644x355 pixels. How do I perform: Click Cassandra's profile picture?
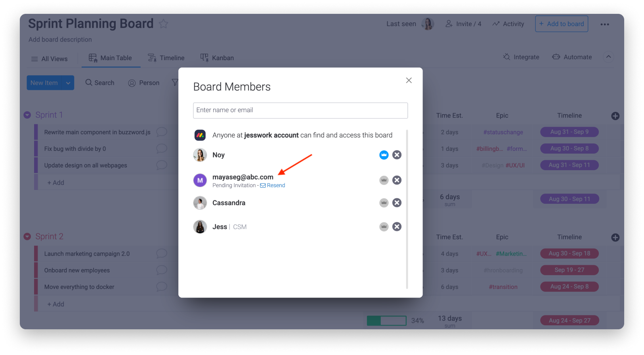tap(200, 203)
